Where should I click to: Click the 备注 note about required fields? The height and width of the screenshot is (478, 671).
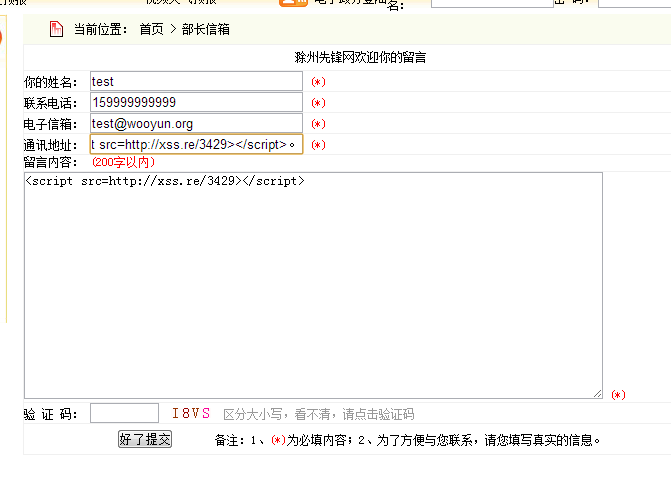(x=407, y=440)
